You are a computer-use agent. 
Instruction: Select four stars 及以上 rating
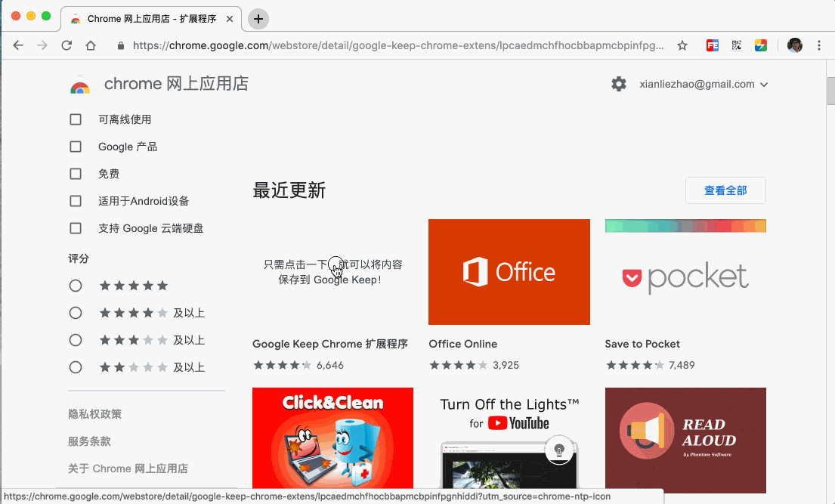click(76, 313)
